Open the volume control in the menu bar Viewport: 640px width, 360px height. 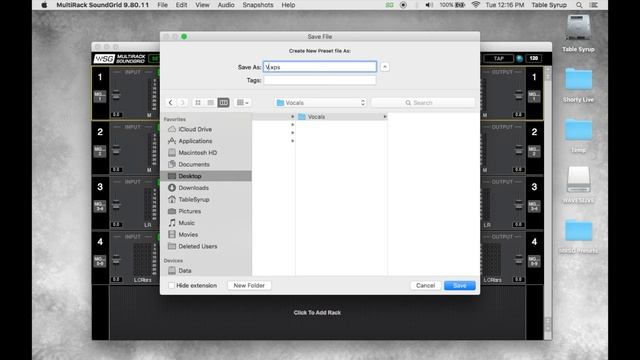click(429, 5)
